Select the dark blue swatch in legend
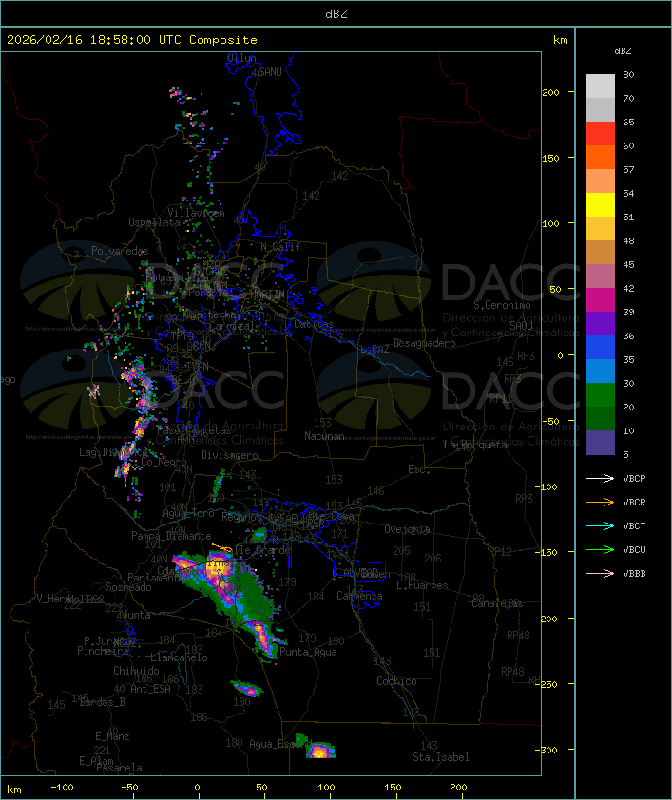Image resolution: width=672 pixels, height=800 pixels. [600, 348]
